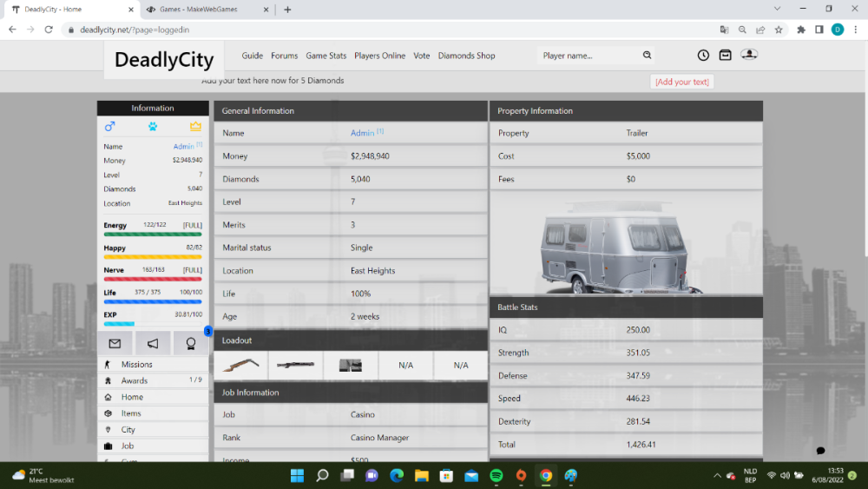This screenshot has width=868, height=489.
Task: Click the [Add your text] button
Action: click(682, 82)
